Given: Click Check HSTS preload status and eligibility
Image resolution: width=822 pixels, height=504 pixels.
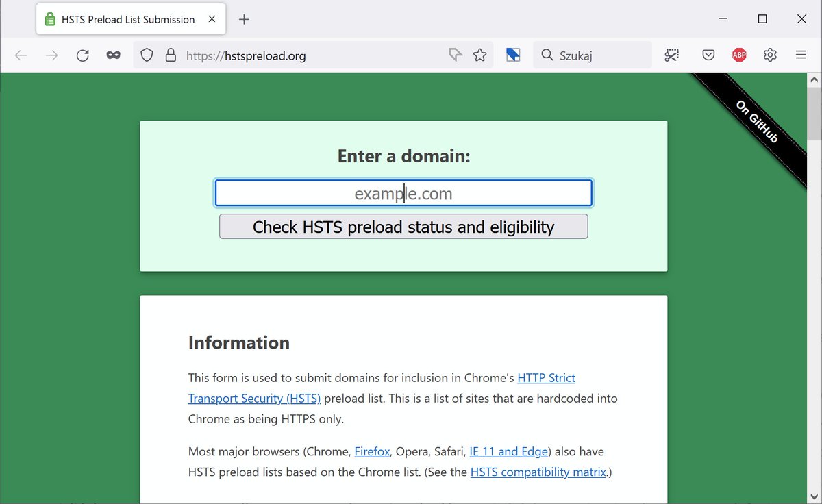Looking at the screenshot, I should [403, 227].
